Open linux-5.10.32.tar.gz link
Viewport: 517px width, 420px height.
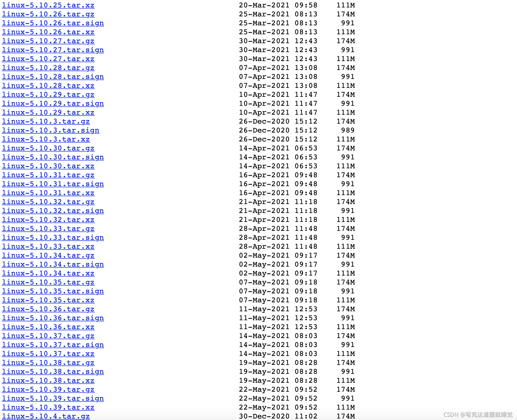click(x=48, y=202)
